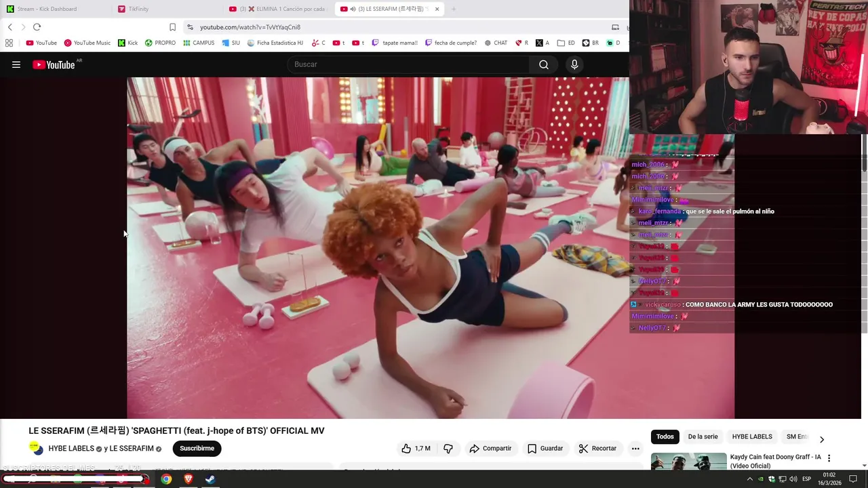Open the CAMPUS bookmark
868x488 pixels.
point(198,43)
